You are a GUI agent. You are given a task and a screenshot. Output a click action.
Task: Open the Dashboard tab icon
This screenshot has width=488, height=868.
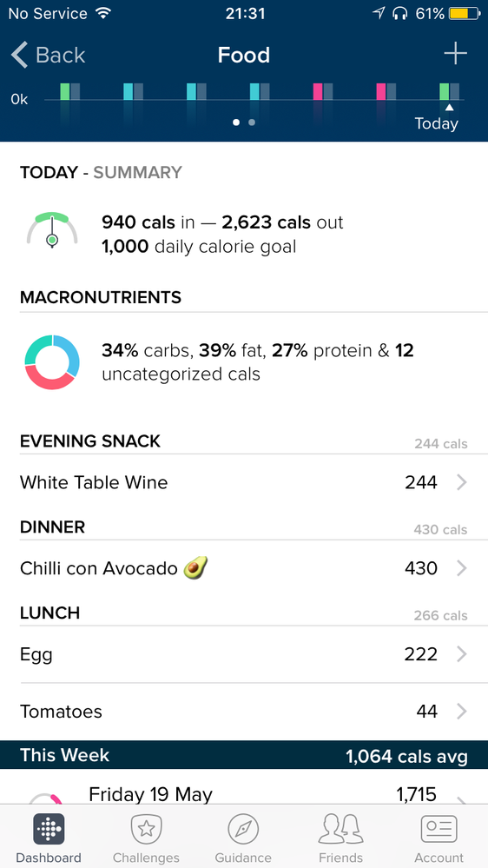click(49, 828)
